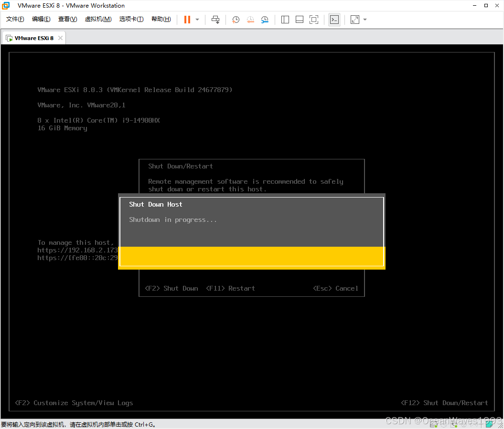Pause the virtual machine
The width and height of the screenshot is (504, 429).
pos(187,20)
